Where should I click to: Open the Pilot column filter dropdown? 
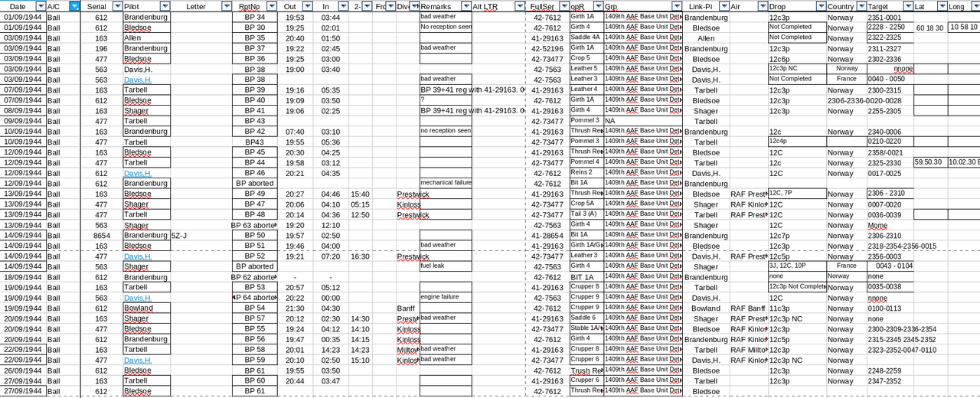click(165, 6)
